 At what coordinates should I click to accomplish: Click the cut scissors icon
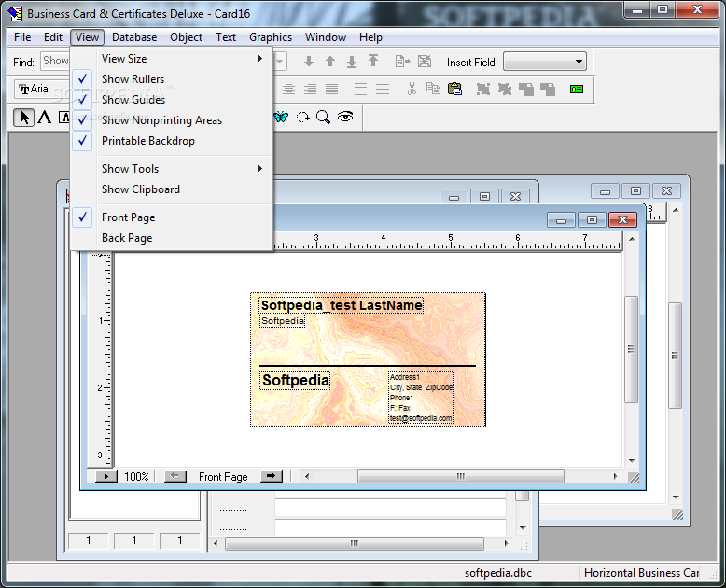[x=412, y=89]
